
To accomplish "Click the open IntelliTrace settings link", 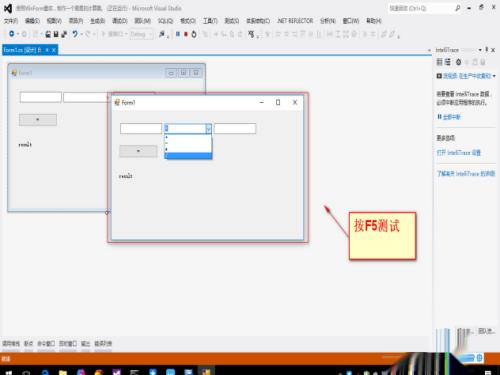I will pos(459,153).
